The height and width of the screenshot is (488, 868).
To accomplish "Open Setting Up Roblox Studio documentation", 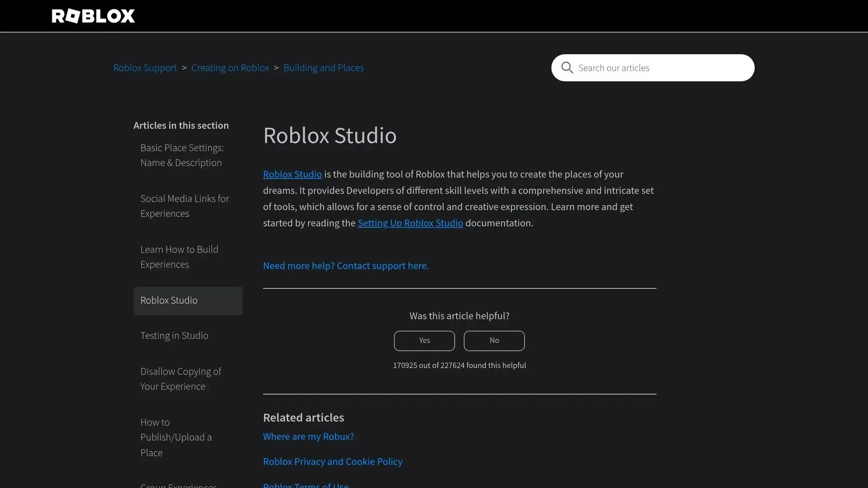I will point(410,223).
